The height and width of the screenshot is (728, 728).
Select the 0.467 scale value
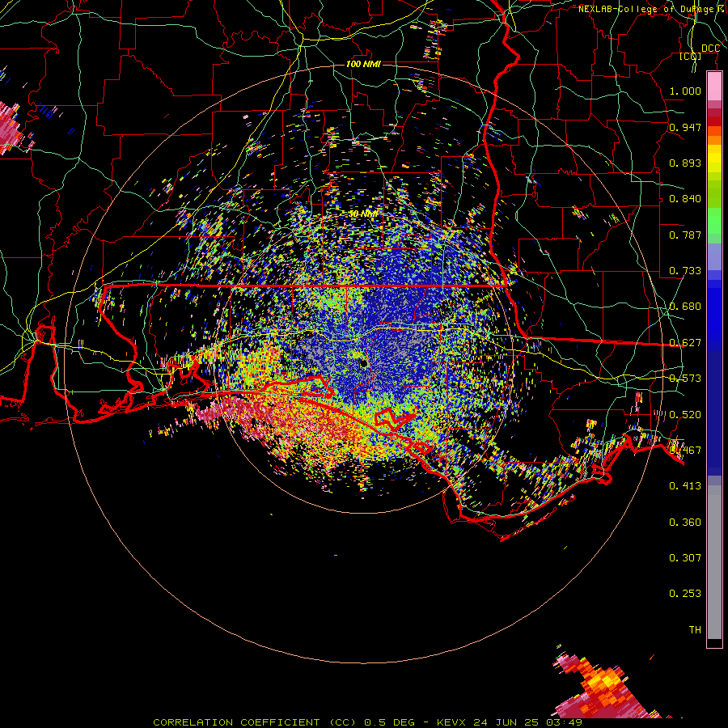[x=685, y=451]
